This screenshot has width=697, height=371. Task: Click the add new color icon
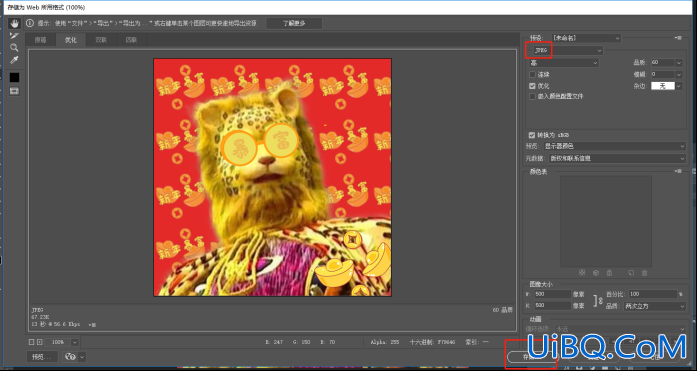point(631,272)
